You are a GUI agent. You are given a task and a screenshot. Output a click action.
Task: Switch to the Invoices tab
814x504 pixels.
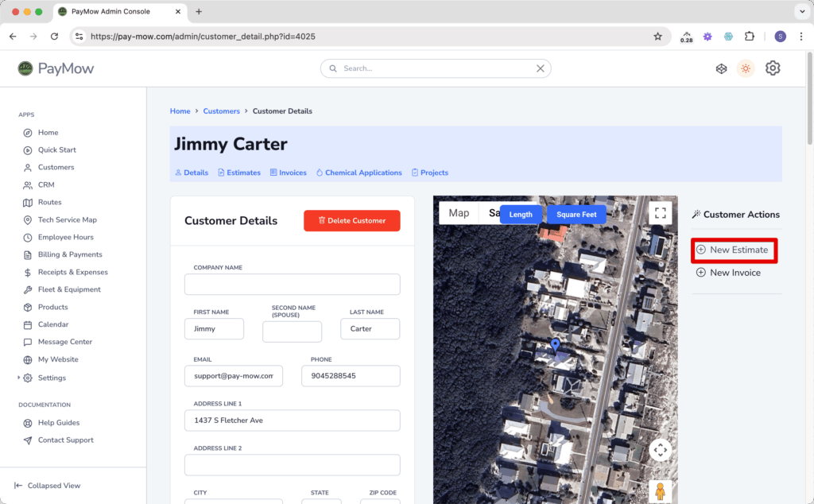[288, 173]
